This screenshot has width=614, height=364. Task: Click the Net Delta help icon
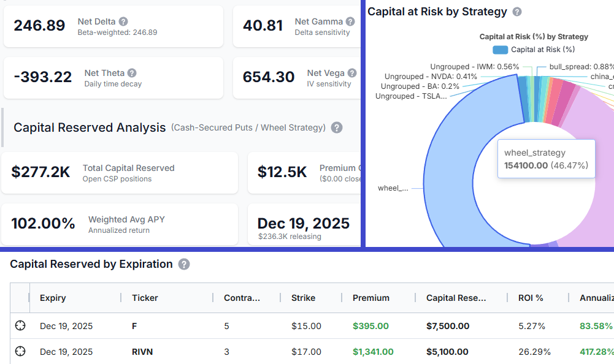point(123,22)
